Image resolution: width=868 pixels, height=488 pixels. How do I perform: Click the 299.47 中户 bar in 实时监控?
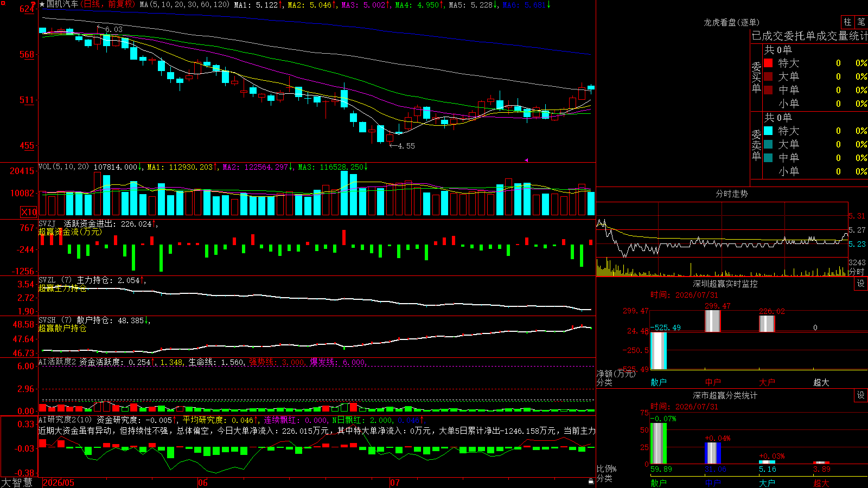click(x=713, y=321)
